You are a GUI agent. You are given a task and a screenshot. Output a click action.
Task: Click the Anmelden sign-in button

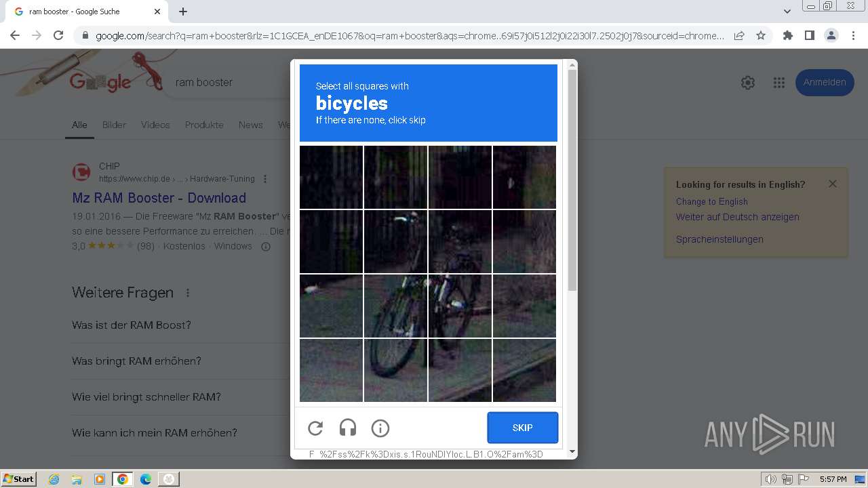(x=825, y=83)
